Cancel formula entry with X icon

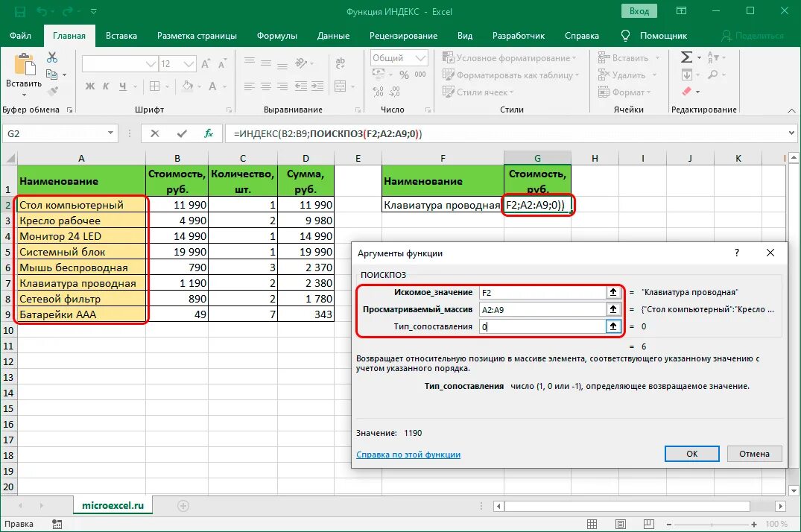pyautogui.click(x=155, y=133)
